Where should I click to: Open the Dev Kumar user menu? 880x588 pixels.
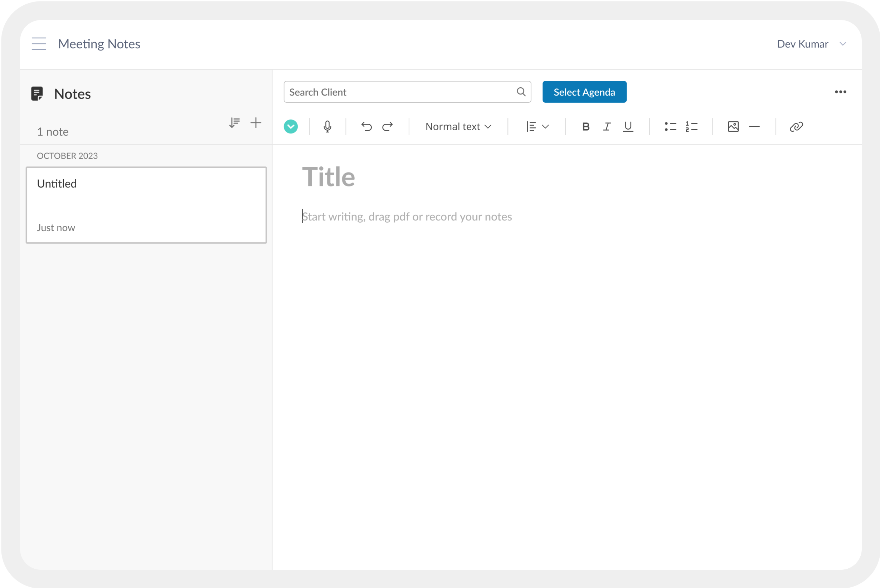point(811,44)
